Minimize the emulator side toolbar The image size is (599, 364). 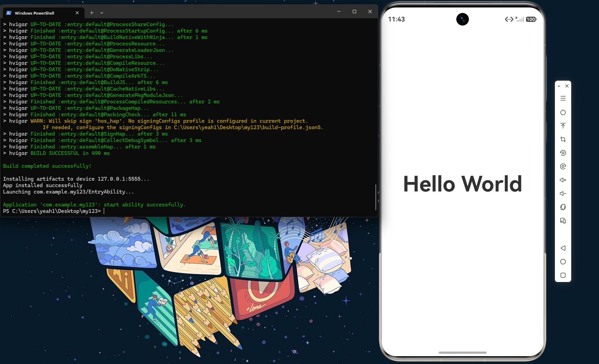[559, 86]
